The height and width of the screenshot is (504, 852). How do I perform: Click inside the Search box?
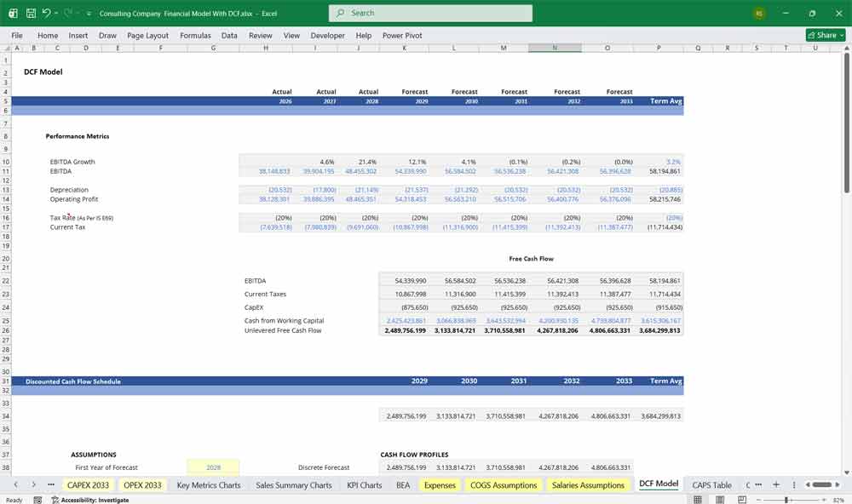pos(430,13)
